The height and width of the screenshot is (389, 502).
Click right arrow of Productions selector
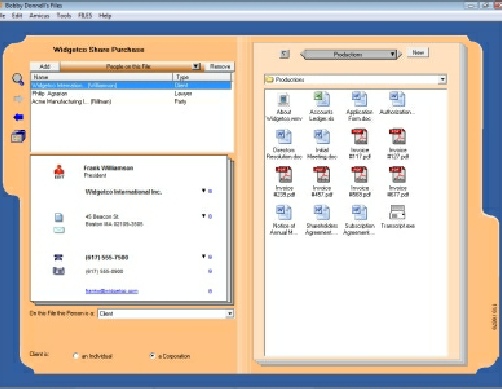pyautogui.click(x=400, y=54)
